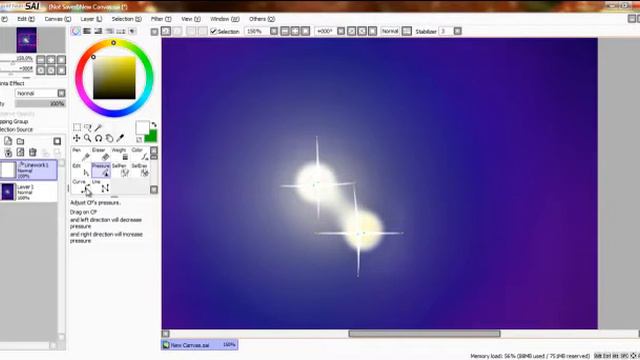Toggle the Clipping Group option
Screen dimensions: 640x360
coord(14,122)
